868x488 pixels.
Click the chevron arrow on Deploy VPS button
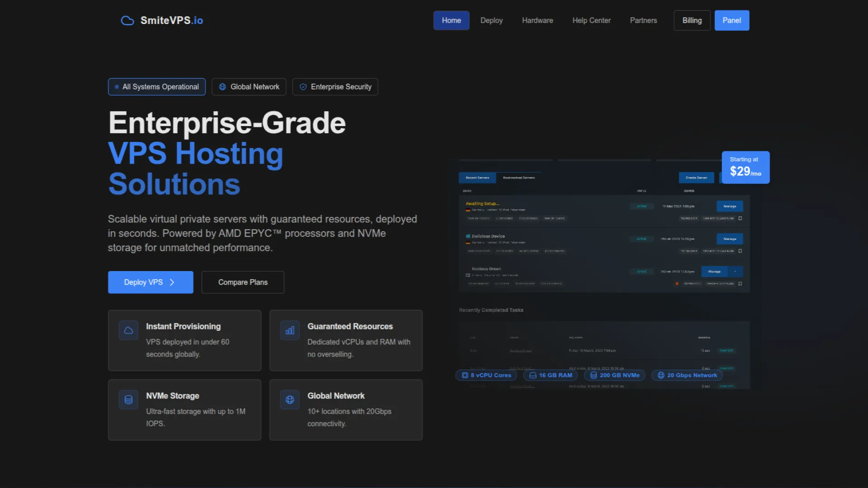pyautogui.click(x=172, y=282)
